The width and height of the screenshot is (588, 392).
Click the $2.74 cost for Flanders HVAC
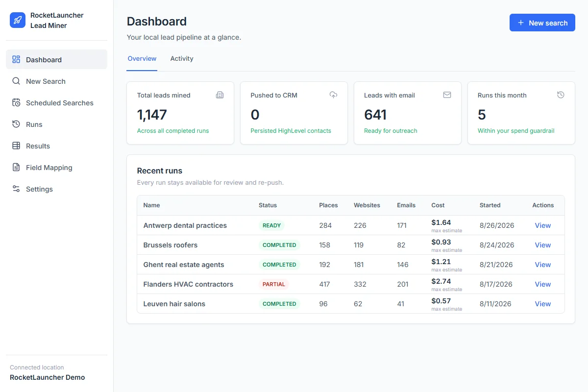[441, 281]
